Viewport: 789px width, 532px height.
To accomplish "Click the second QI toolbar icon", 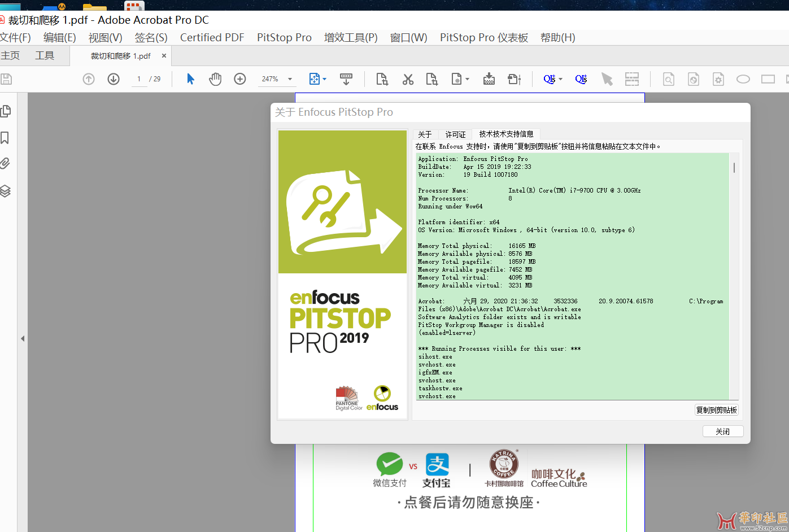I will click(581, 79).
